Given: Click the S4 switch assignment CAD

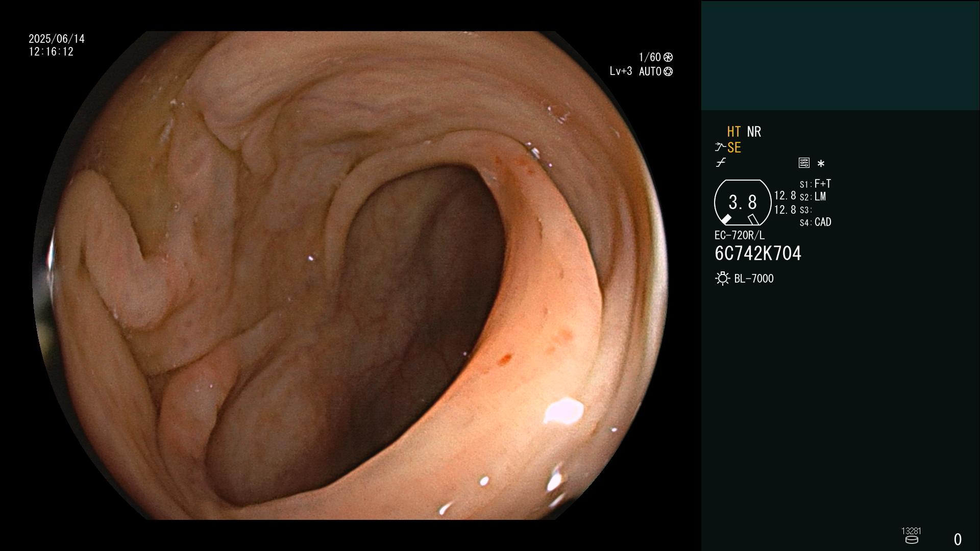Looking at the screenshot, I should click(x=815, y=222).
